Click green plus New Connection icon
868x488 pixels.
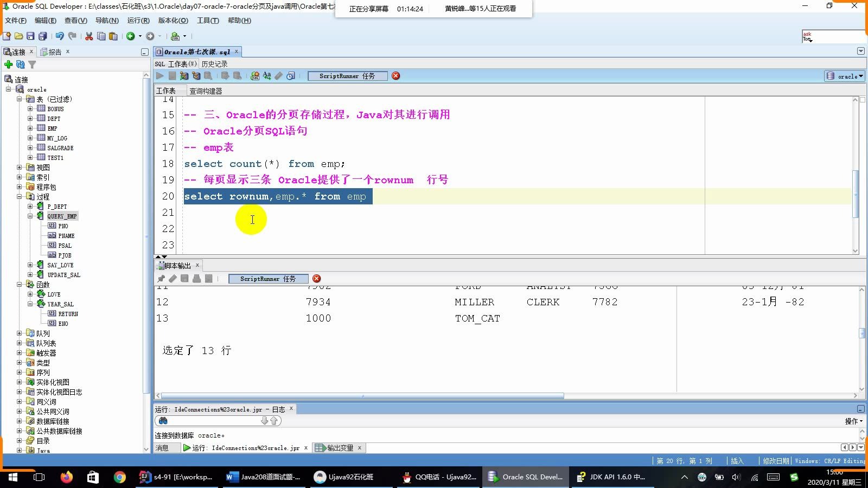point(9,65)
